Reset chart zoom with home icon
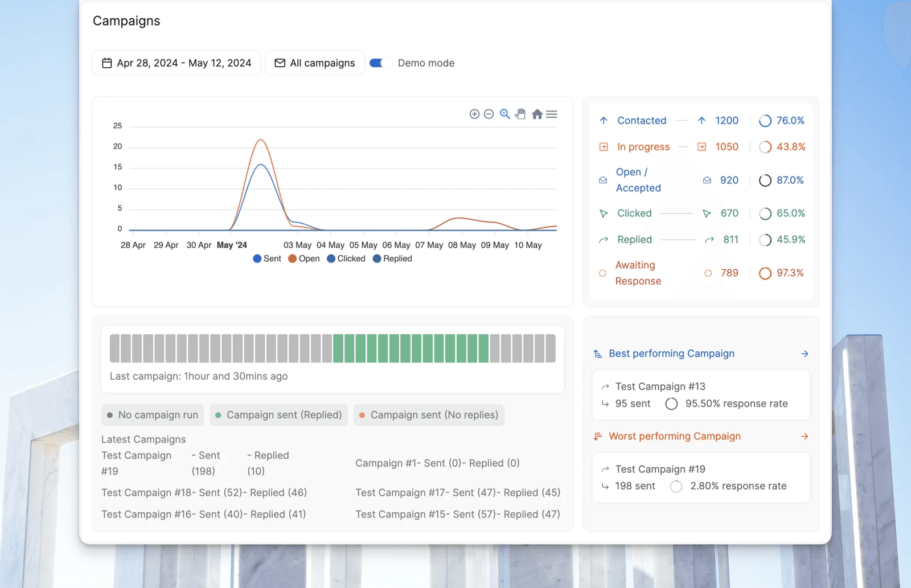 537,114
